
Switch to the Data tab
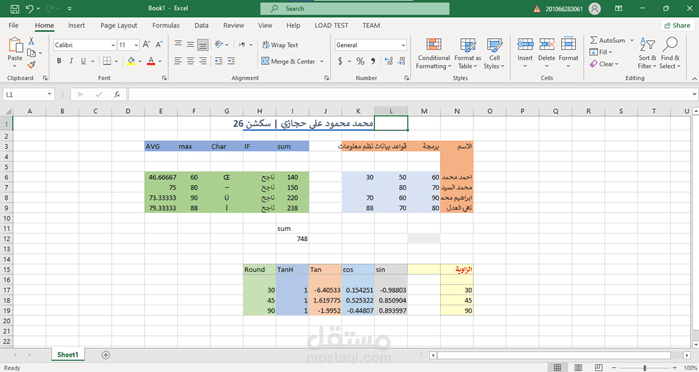pos(201,25)
